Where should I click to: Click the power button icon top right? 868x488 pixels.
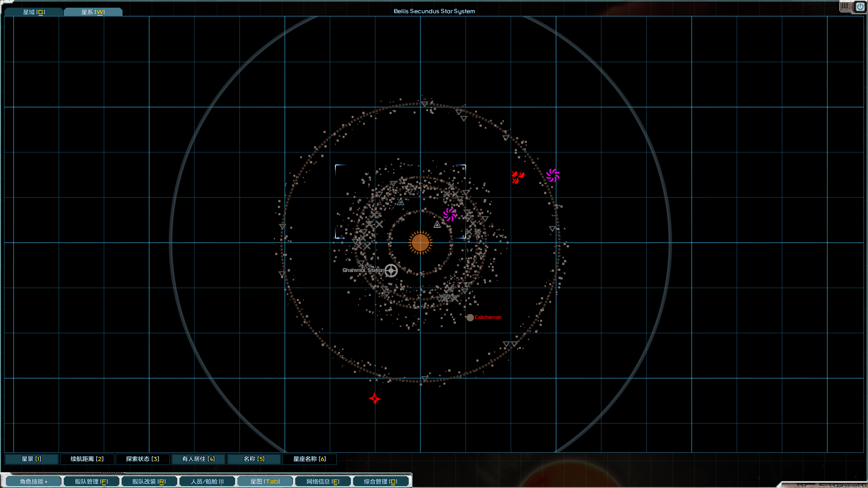coord(860,7)
